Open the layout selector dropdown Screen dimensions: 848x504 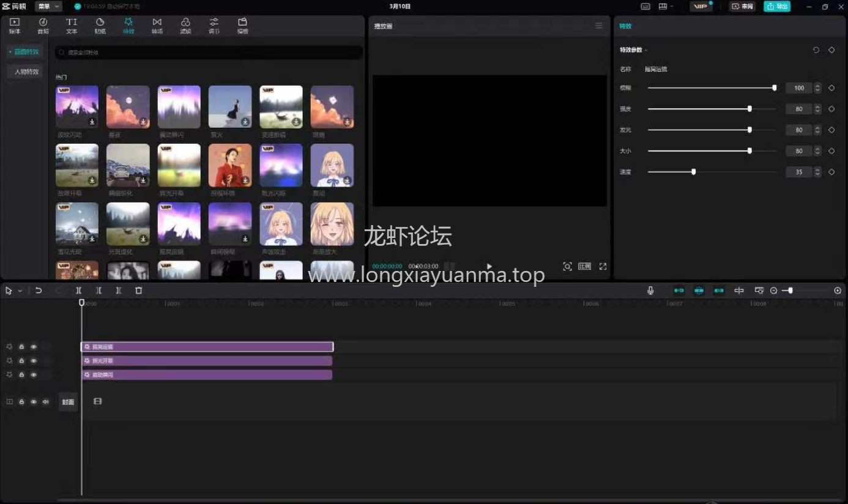[666, 7]
